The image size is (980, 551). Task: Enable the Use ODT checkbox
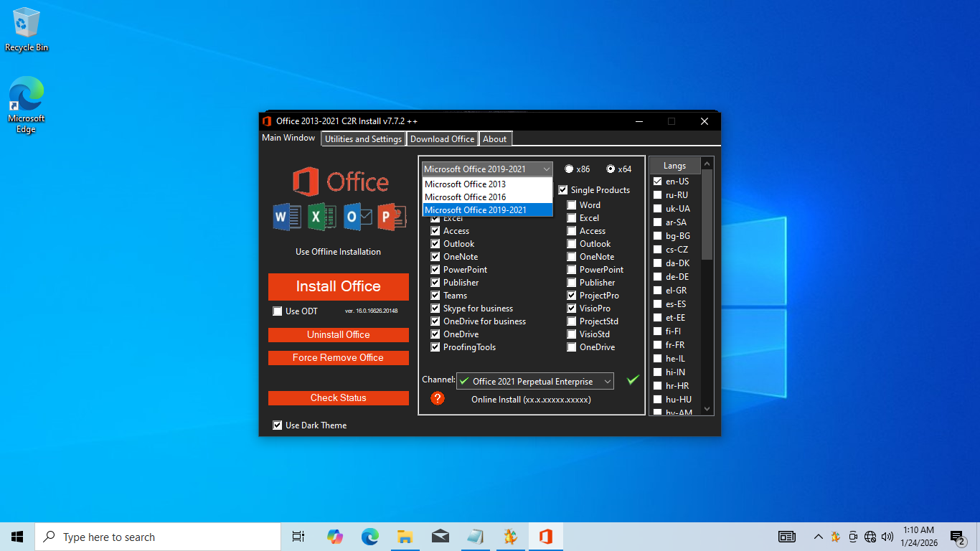click(x=278, y=311)
